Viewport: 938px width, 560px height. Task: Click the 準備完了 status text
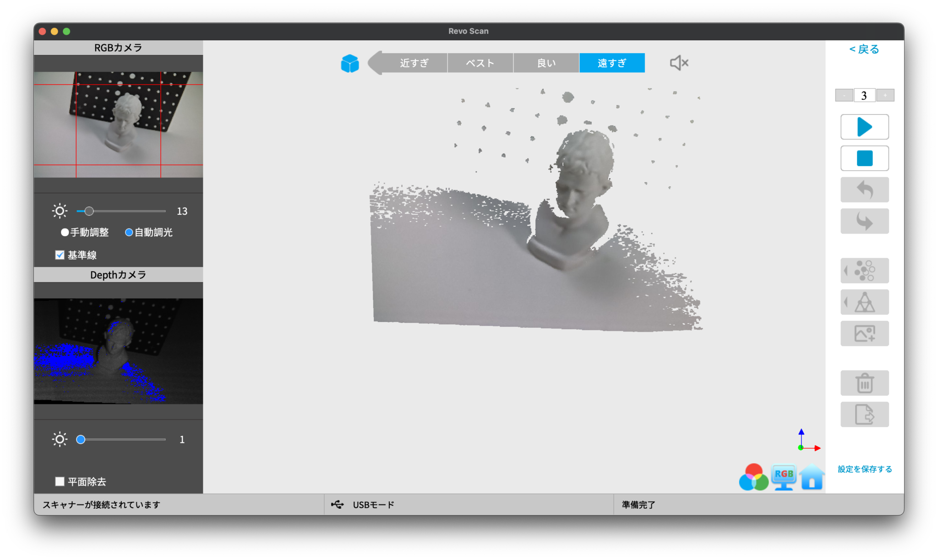[x=638, y=505]
